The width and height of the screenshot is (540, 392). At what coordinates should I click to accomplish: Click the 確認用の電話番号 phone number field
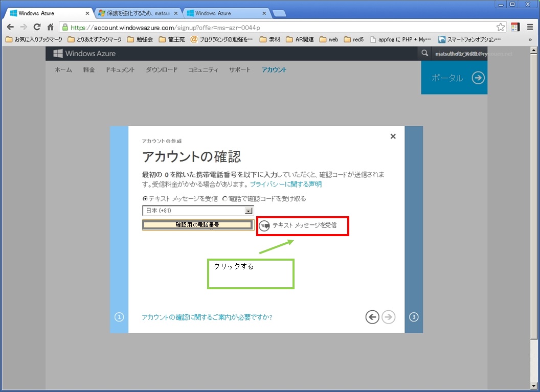198,225
